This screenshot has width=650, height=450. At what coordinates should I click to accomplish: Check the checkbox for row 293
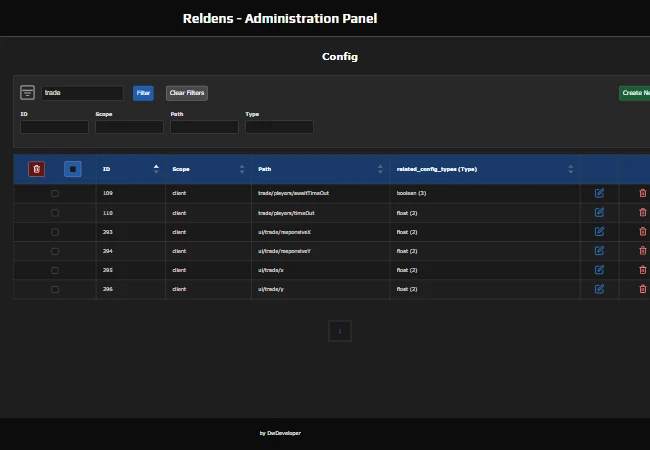pos(55,232)
